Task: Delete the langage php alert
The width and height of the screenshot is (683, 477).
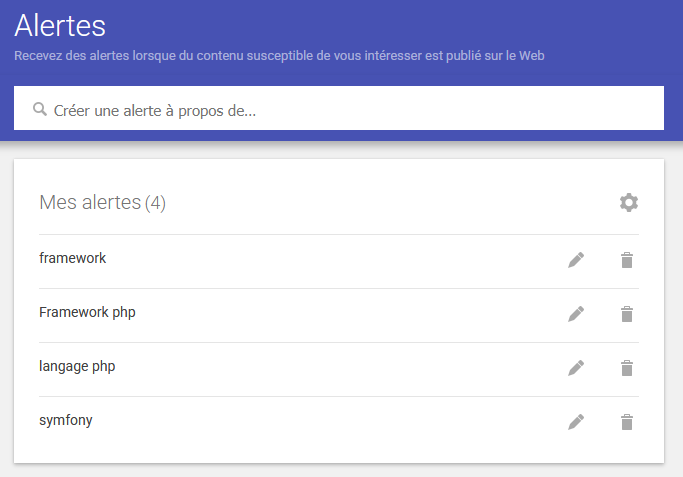Action: 627,368
